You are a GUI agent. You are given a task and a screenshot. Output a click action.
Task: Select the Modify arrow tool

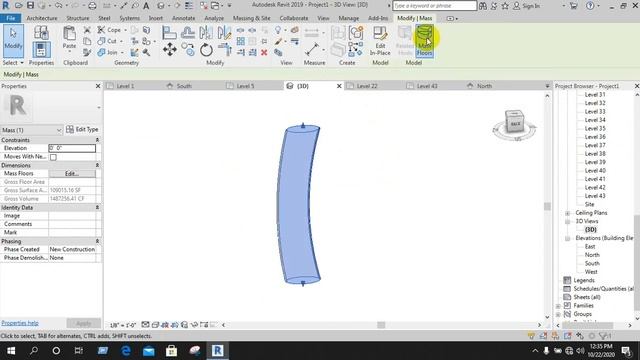click(13, 40)
